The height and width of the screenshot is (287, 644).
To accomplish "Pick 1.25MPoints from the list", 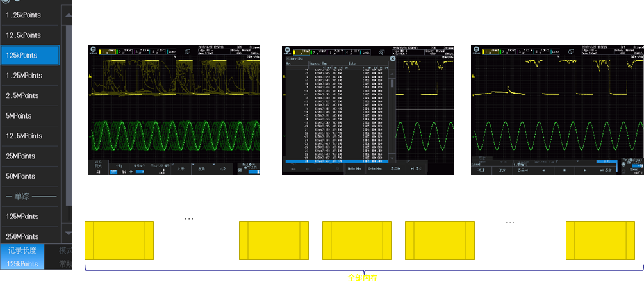I will (x=29, y=76).
